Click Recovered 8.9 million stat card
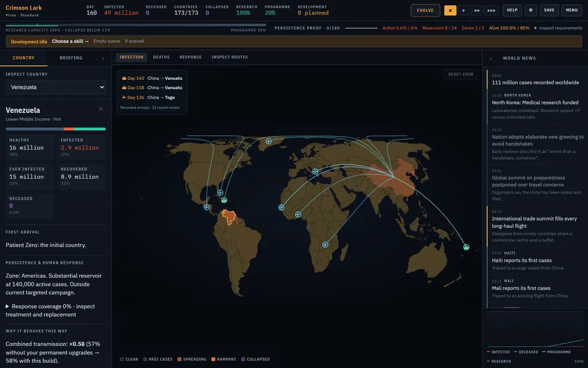This screenshot has height=368, width=588. click(82, 176)
